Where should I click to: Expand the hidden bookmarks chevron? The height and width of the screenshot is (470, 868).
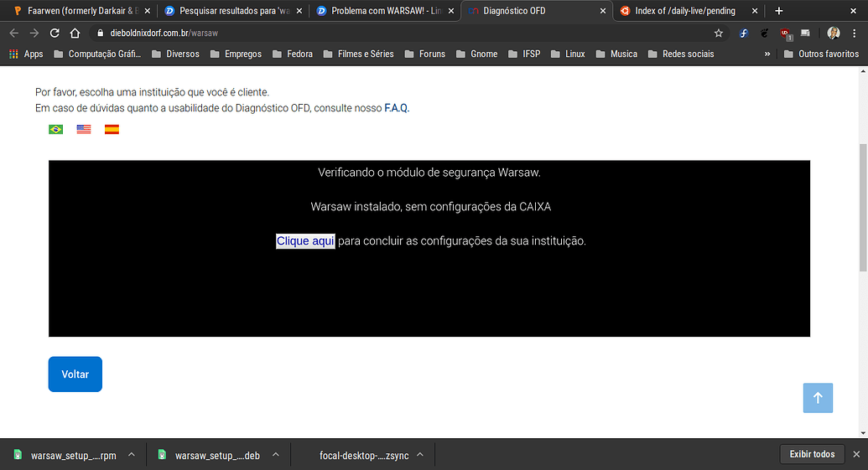[767, 54]
